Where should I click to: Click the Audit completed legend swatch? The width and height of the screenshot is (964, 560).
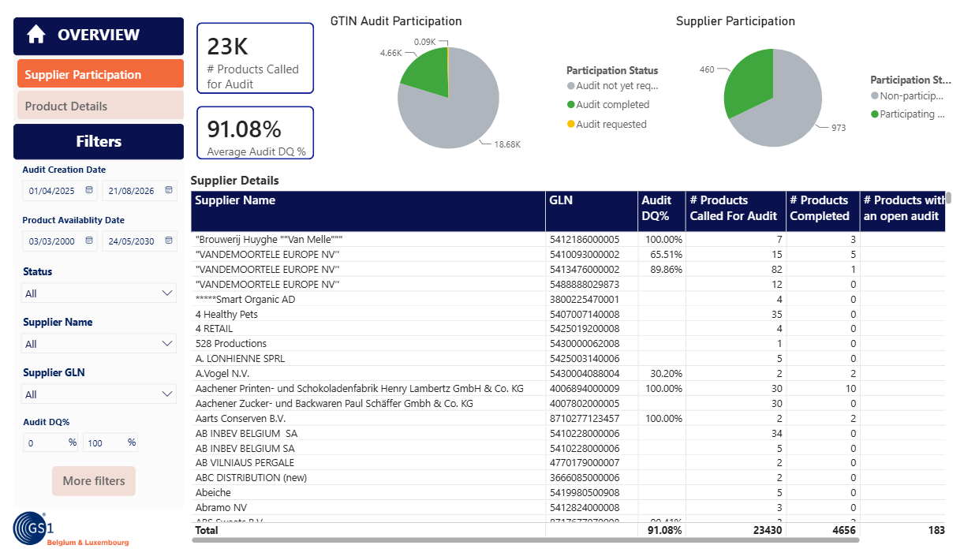tap(570, 105)
